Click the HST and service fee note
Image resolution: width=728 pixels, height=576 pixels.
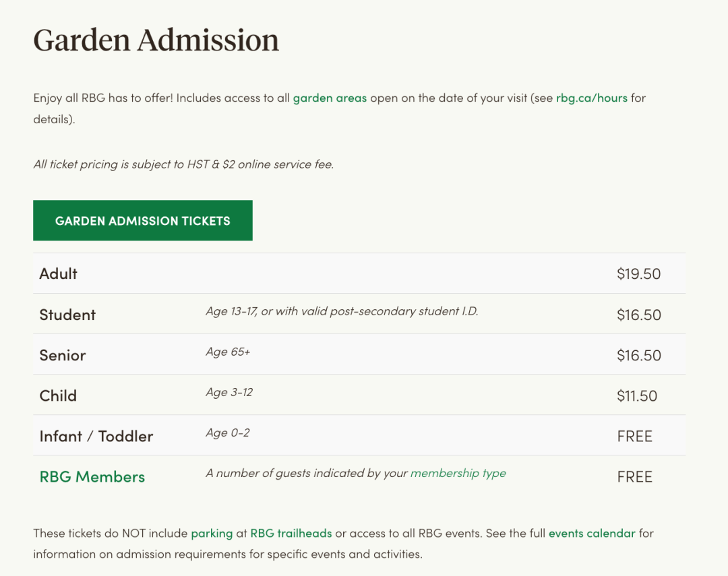point(183,164)
